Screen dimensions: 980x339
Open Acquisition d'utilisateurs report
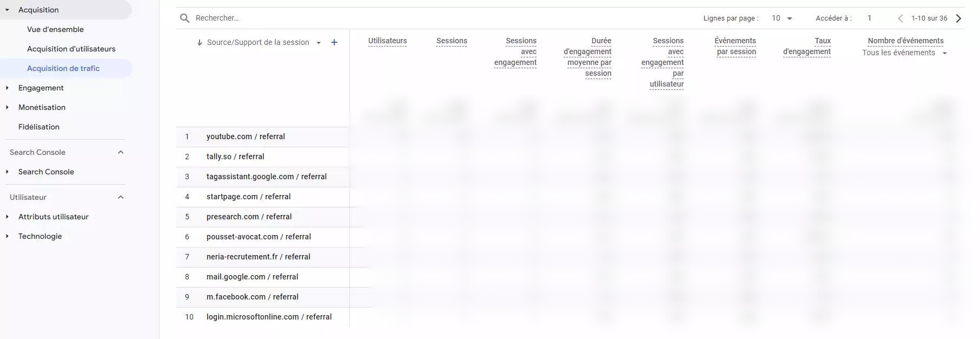[x=71, y=49]
